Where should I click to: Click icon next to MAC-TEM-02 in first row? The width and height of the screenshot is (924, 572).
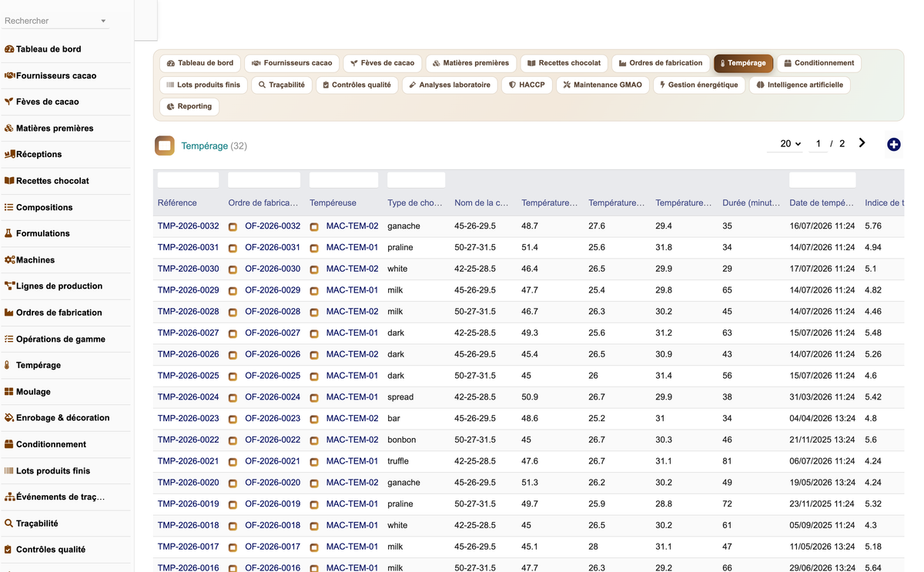314,227
